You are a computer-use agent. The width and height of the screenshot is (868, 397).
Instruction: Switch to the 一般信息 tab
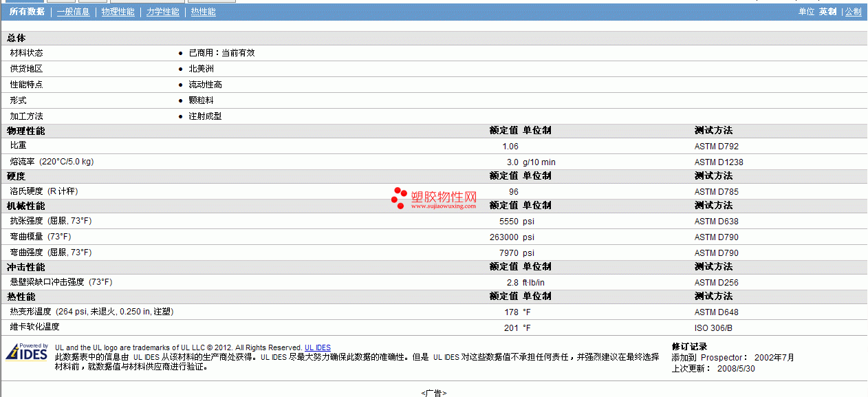coord(73,12)
